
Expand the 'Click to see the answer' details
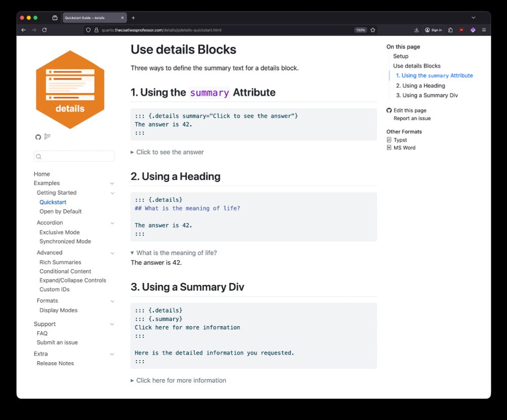coord(168,152)
